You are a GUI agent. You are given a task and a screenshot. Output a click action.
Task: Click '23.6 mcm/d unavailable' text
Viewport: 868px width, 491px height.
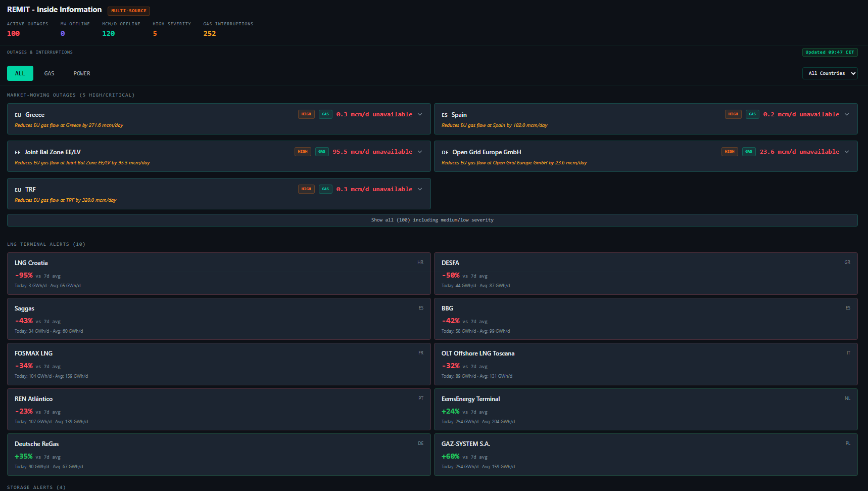coord(799,152)
